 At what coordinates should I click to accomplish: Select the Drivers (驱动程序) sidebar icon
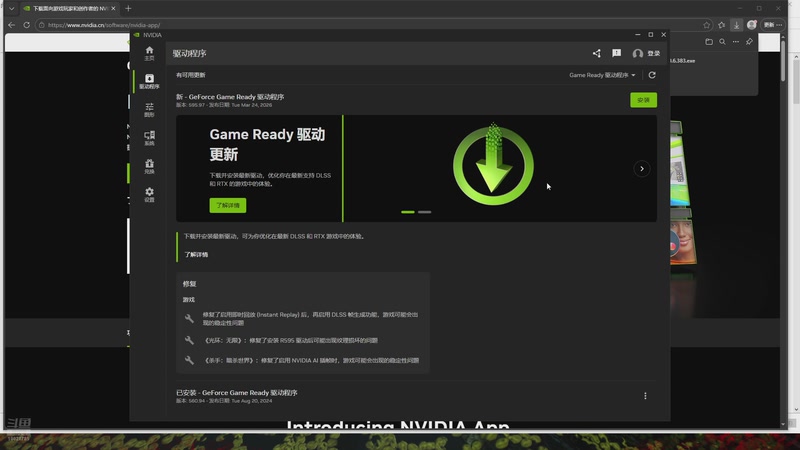149,81
